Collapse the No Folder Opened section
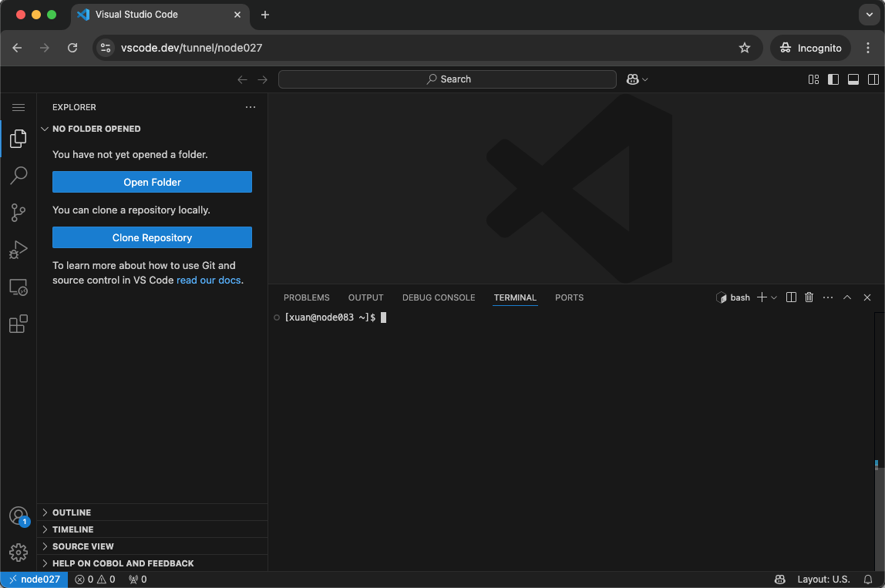Screen dimensions: 885x588 pyautogui.click(x=152, y=129)
